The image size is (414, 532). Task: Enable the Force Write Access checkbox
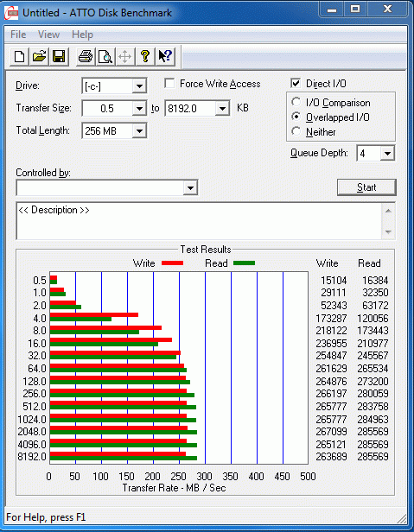pos(169,84)
